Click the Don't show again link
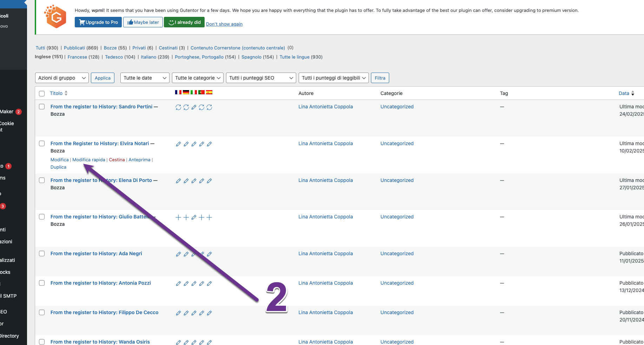This screenshot has height=345, width=644. pyautogui.click(x=224, y=24)
